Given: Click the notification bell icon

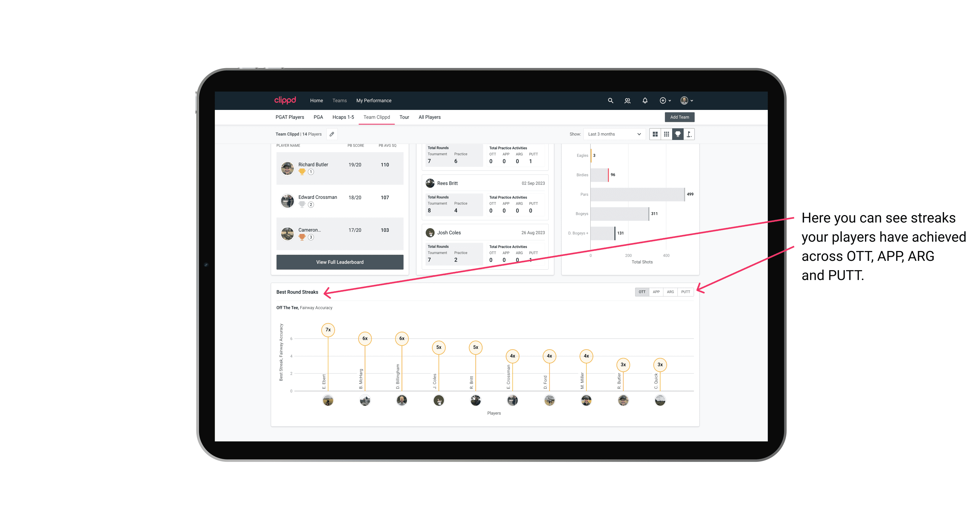Looking at the screenshot, I should coord(644,101).
